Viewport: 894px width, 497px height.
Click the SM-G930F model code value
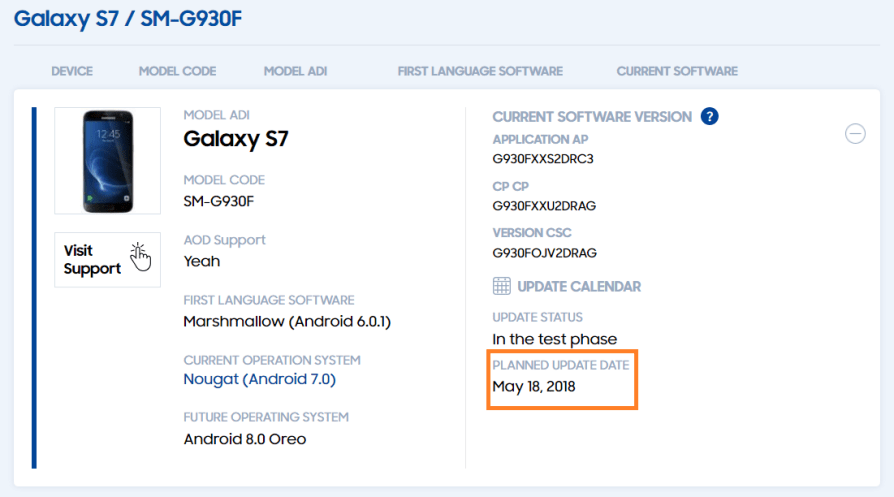pyautogui.click(x=218, y=201)
